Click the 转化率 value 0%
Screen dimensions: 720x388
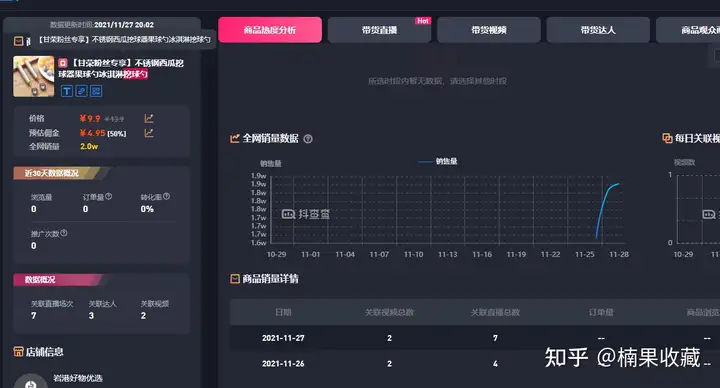(147, 209)
